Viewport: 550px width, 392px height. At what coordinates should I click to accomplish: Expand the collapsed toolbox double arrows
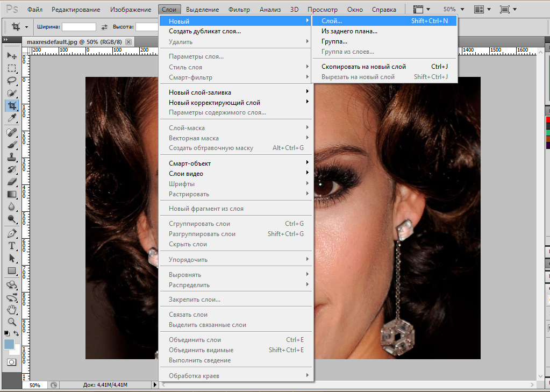(5, 40)
